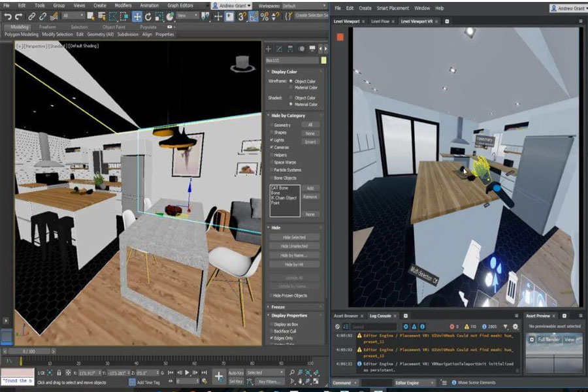Image resolution: width=588 pixels, height=392 pixels.
Task: Toggle the Angle Snap icon
Action: (x=253, y=16)
